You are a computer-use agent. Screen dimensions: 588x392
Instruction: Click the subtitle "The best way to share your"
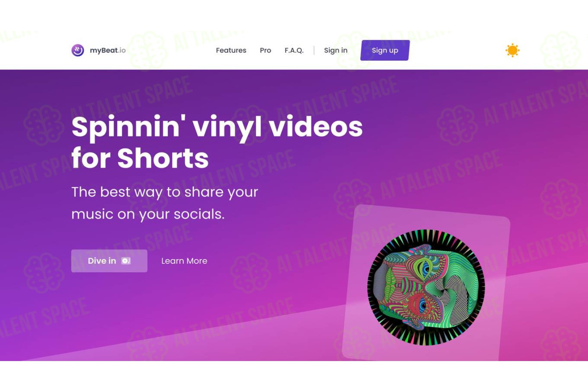[x=165, y=192]
